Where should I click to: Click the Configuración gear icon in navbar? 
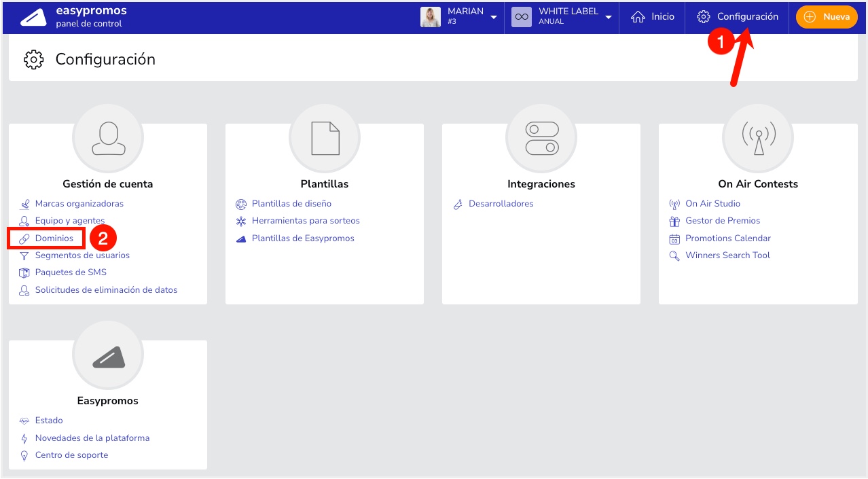click(704, 17)
